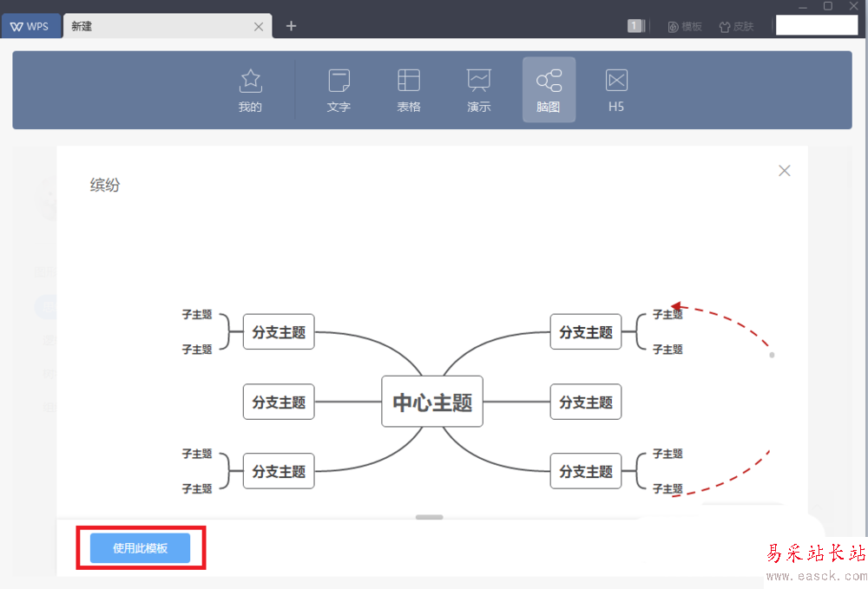The image size is (868, 589).
Task: Open a new tab with plus icon
Action: click(291, 26)
